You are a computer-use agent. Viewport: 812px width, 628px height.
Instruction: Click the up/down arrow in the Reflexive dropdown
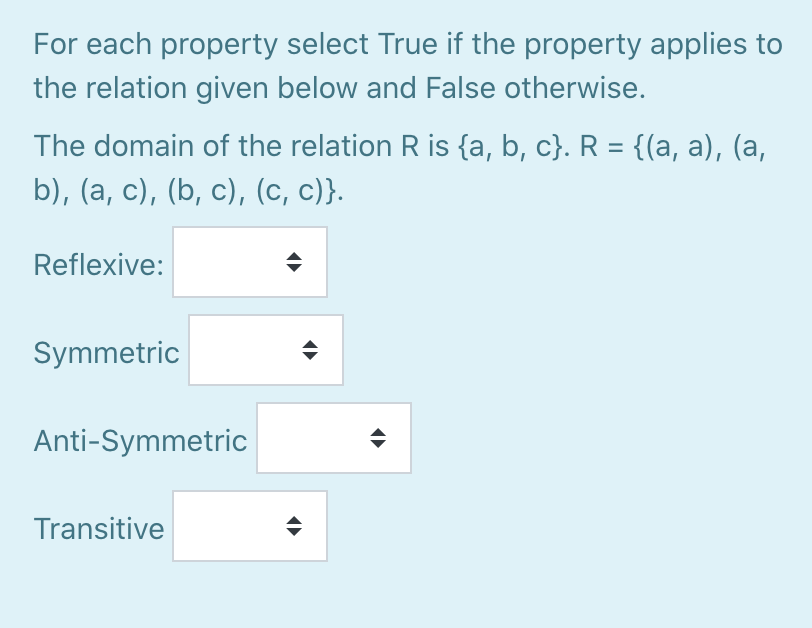tap(295, 262)
